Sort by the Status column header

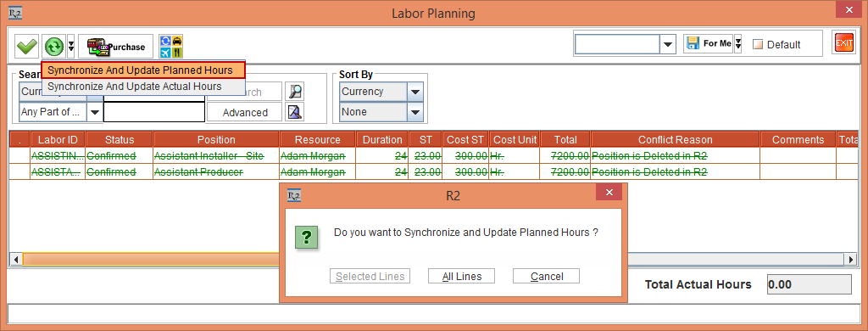click(x=119, y=140)
